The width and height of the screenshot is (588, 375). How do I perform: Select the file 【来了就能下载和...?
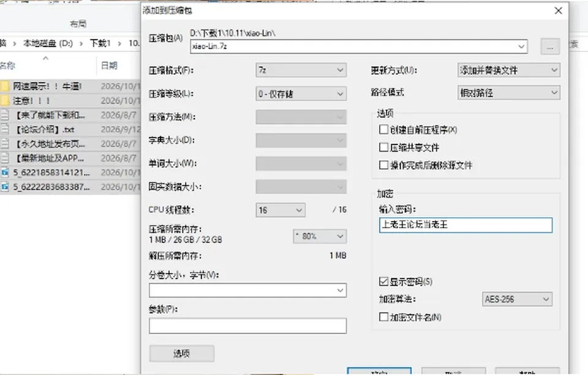pos(49,115)
